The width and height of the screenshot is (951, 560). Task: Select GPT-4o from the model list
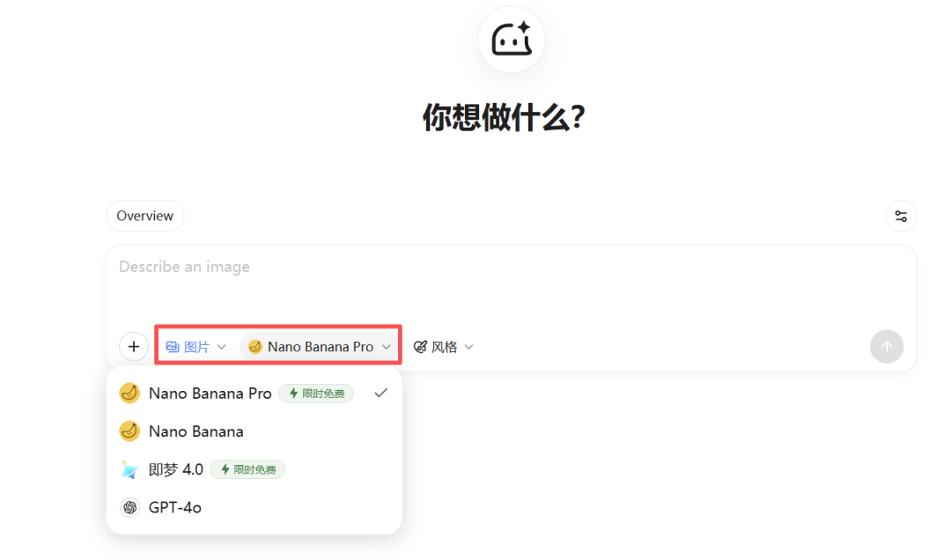pyautogui.click(x=176, y=507)
